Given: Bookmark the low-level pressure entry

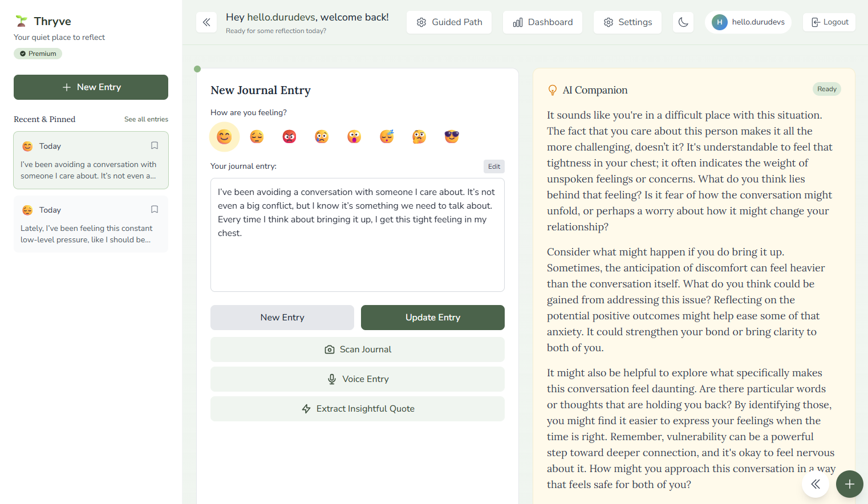Looking at the screenshot, I should click(x=155, y=209).
